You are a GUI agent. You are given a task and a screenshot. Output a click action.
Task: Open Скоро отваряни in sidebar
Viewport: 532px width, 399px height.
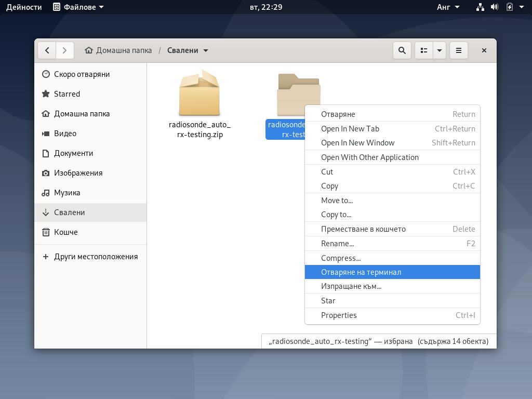tap(90, 74)
